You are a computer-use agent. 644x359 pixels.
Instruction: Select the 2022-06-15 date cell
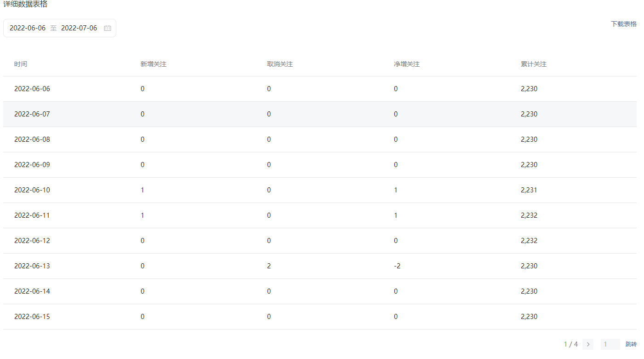pyautogui.click(x=32, y=317)
